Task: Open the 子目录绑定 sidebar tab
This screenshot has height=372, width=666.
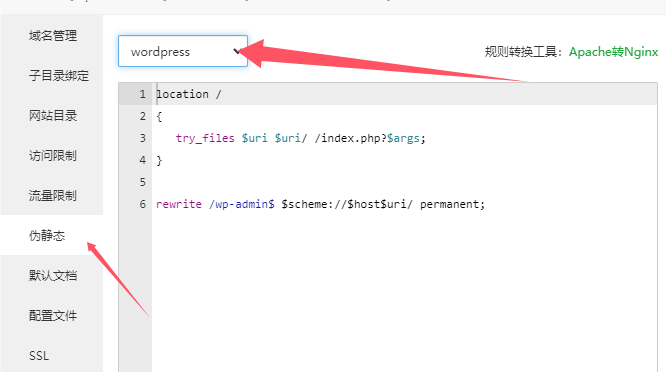Action: tap(52, 76)
